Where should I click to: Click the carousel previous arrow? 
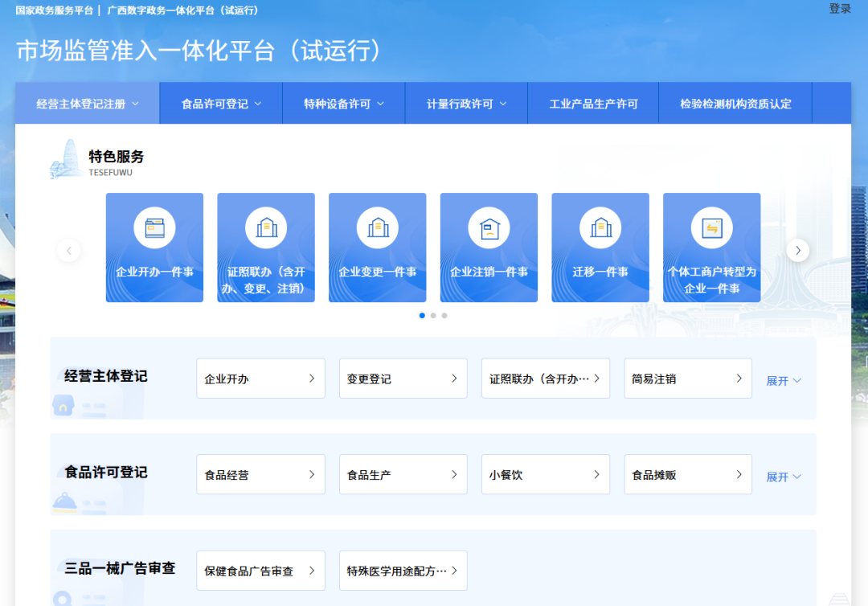click(x=69, y=251)
